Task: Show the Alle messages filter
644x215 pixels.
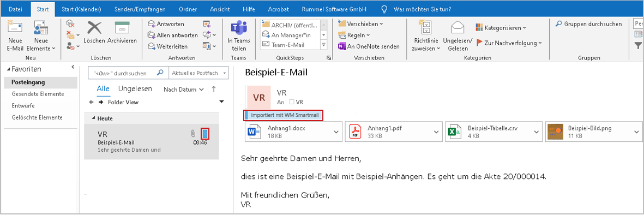Action: point(103,89)
